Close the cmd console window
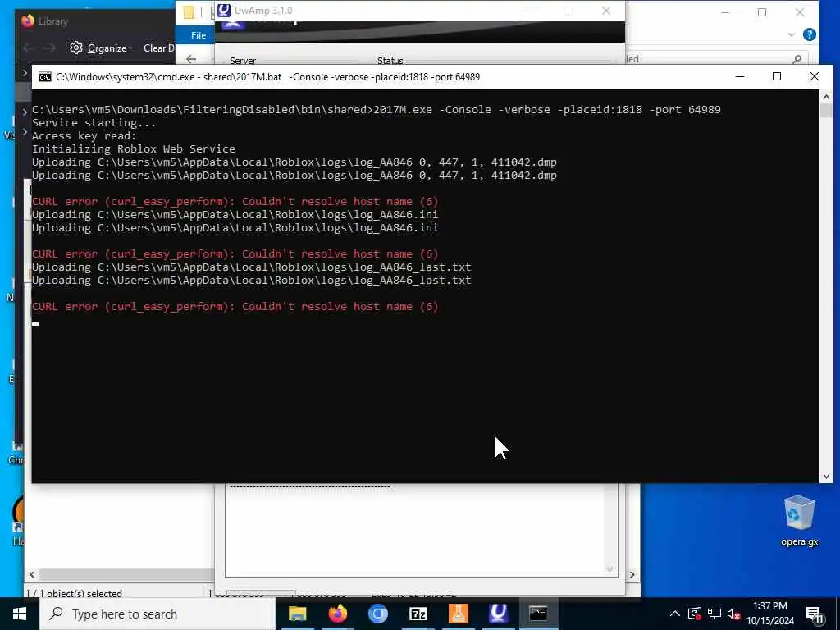 [x=815, y=76]
